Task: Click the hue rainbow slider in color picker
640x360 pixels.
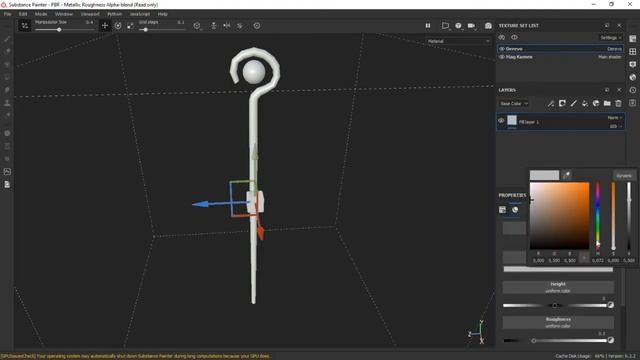Action: click(598, 216)
